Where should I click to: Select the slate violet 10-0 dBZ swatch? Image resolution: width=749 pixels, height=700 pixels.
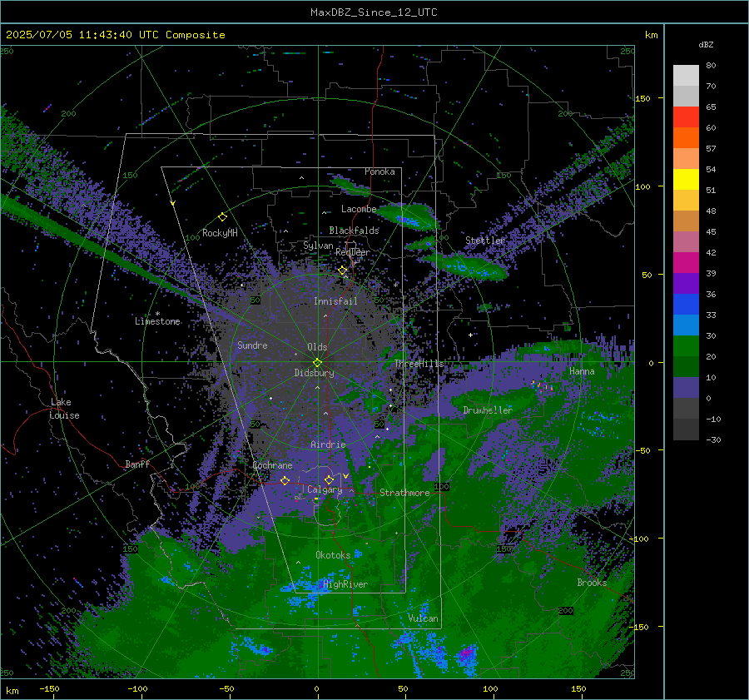coord(686,388)
